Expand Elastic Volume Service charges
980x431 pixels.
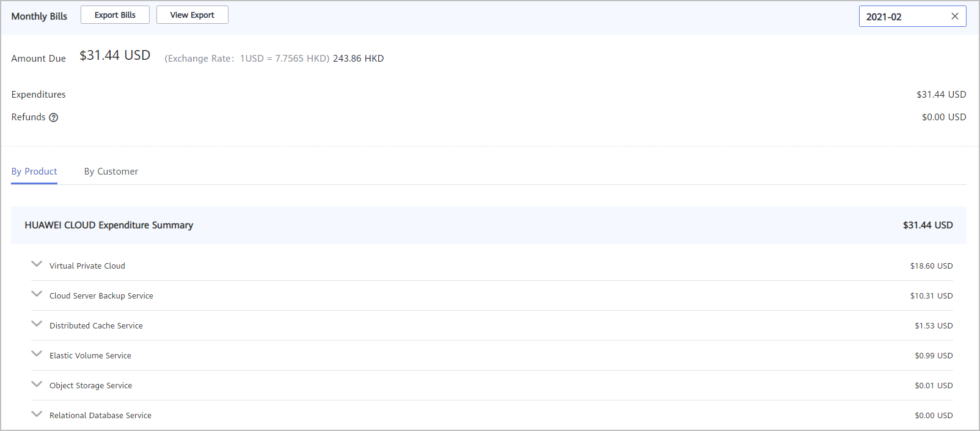[x=37, y=354]
